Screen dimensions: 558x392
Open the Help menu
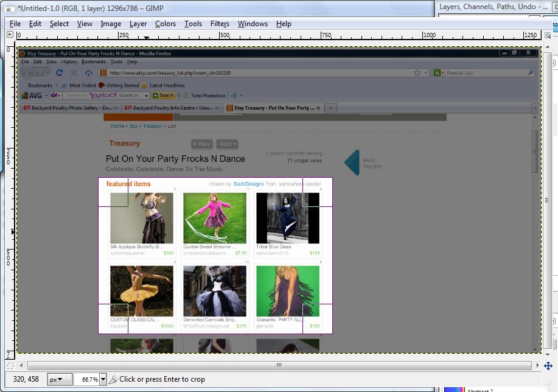284,24
